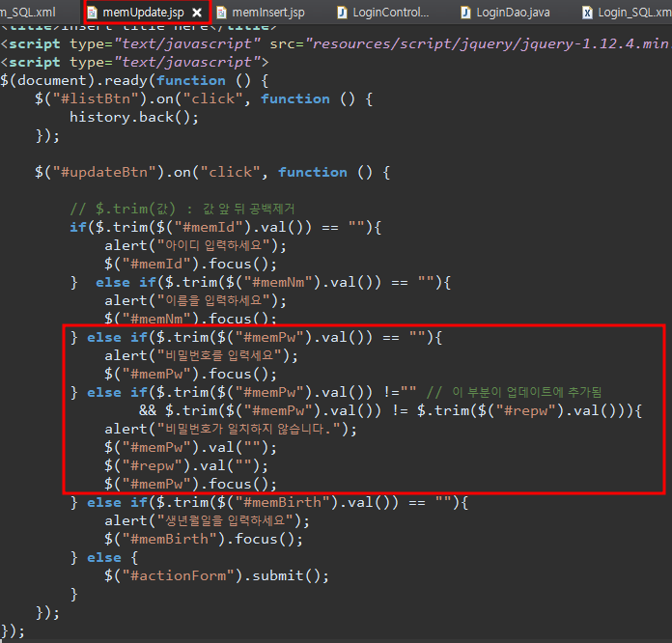Image resolution: width=672 pixels, height=643 pixels.
Task: Click the else if #memBirth condition line
Action: (269, 502)
